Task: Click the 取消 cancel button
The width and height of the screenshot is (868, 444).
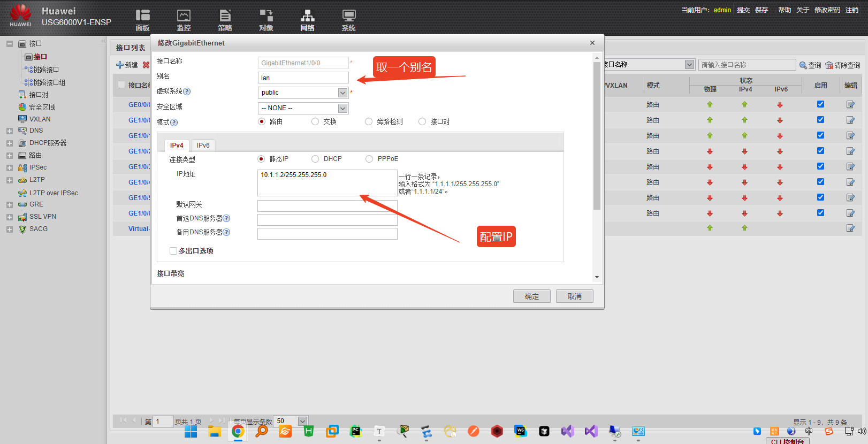Action: 575,296
